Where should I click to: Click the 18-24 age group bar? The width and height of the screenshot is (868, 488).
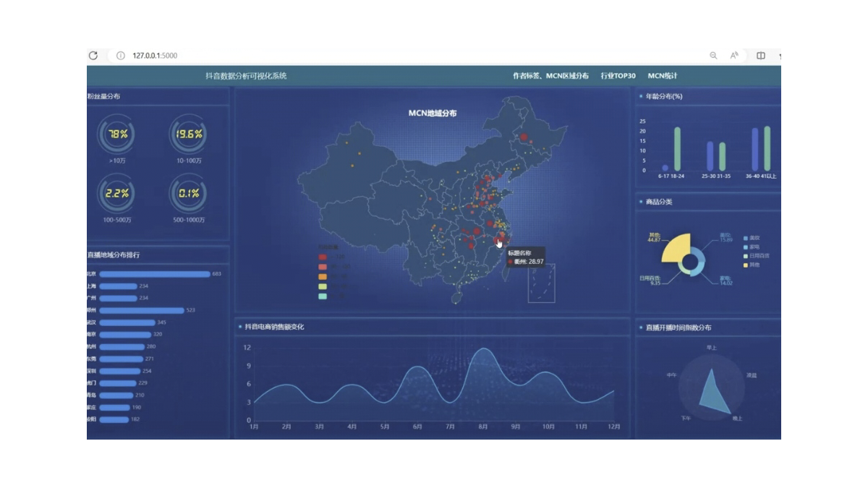678,149
